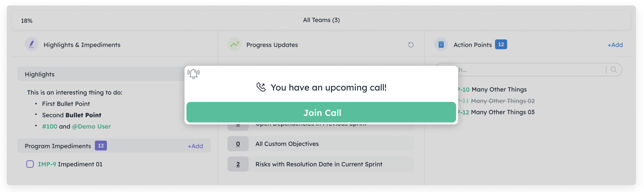The height and width of the screenshot is (192, 644).
Task: Click the search magnifier icon
Action: (613, 70)
